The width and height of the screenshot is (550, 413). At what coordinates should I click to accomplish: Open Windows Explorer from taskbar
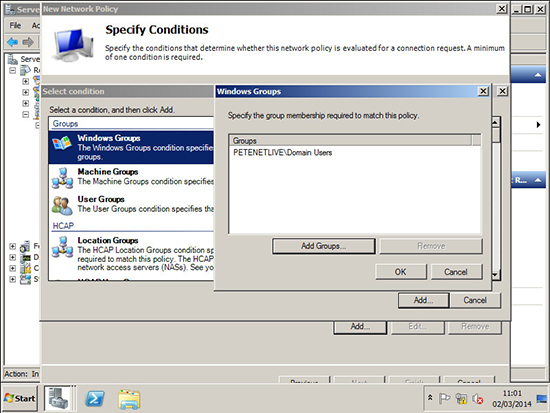pos(129,399)
